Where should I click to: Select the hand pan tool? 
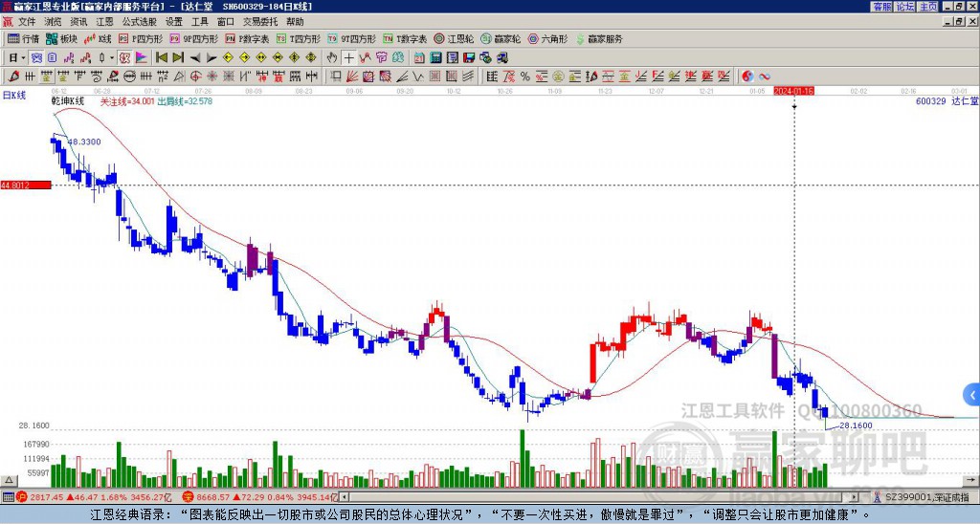(332, 58)
